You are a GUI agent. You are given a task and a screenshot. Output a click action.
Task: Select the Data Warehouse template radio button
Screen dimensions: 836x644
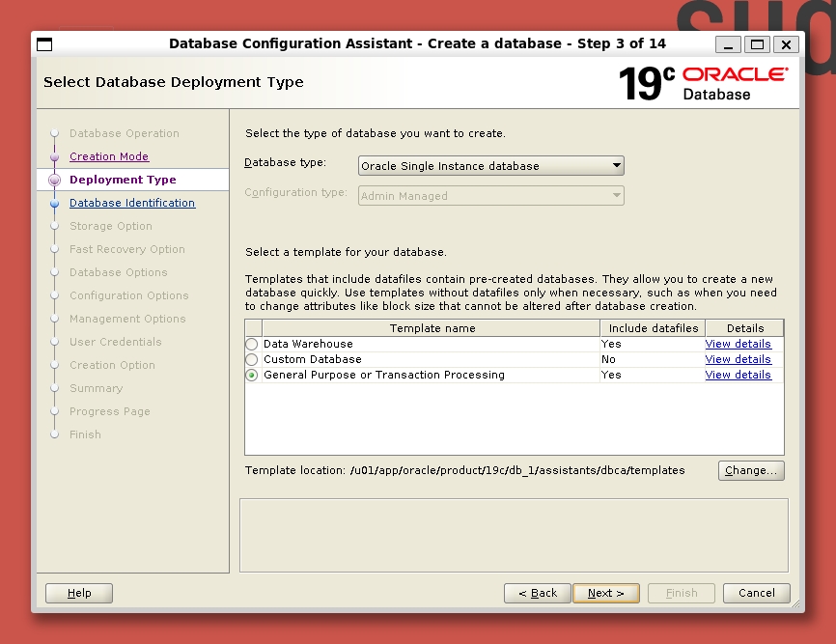pos(252,345)
